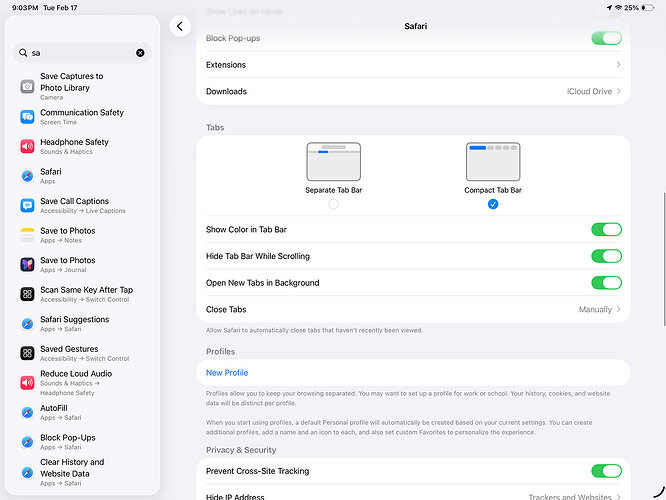Select the Compact Tab Bar checked radio

coord(493,204)
